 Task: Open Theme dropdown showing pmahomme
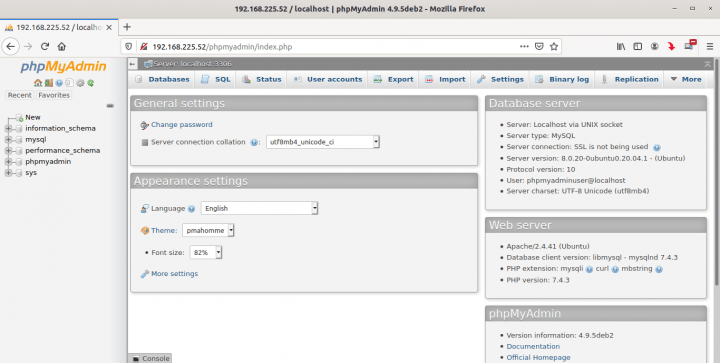click(208, 230)
